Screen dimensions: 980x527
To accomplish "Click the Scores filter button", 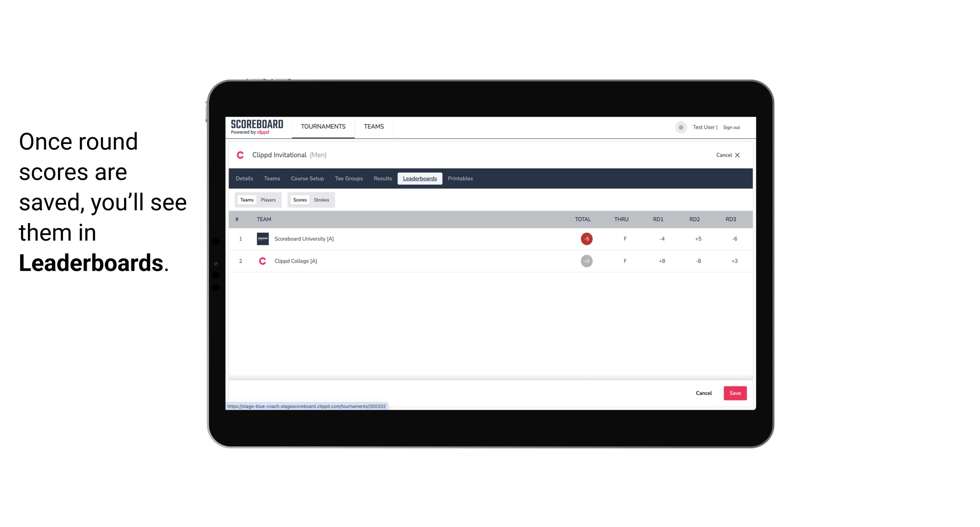I will [299, 200].
